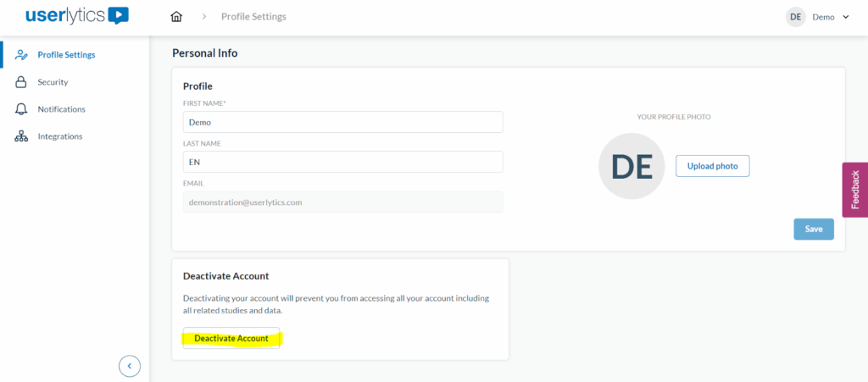Click the Userlytics logo
868x382 pixels.
click(76, 15)
